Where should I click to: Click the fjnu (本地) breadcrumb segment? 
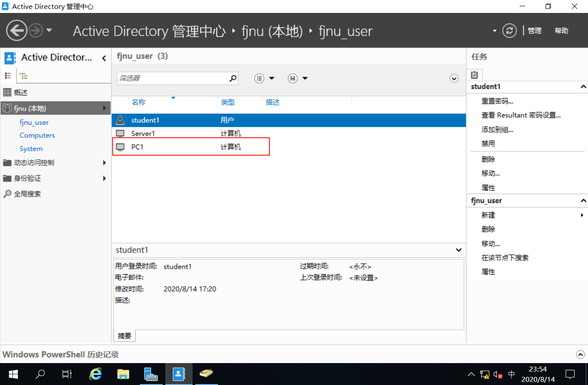(x=272, y=31)
